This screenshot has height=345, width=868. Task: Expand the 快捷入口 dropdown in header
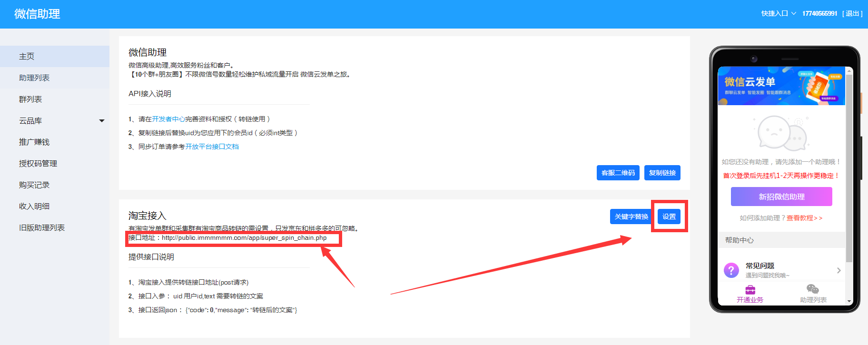(x=779, y=13)
